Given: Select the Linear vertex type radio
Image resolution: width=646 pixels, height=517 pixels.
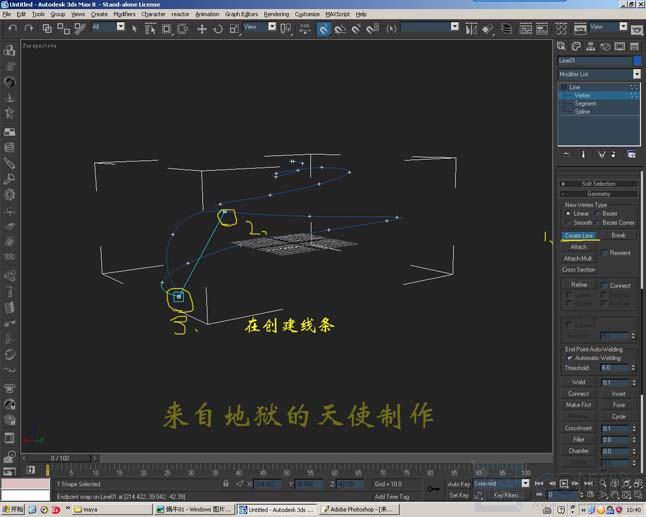Looking at the screenshot, I should click(x=568, y=213).
